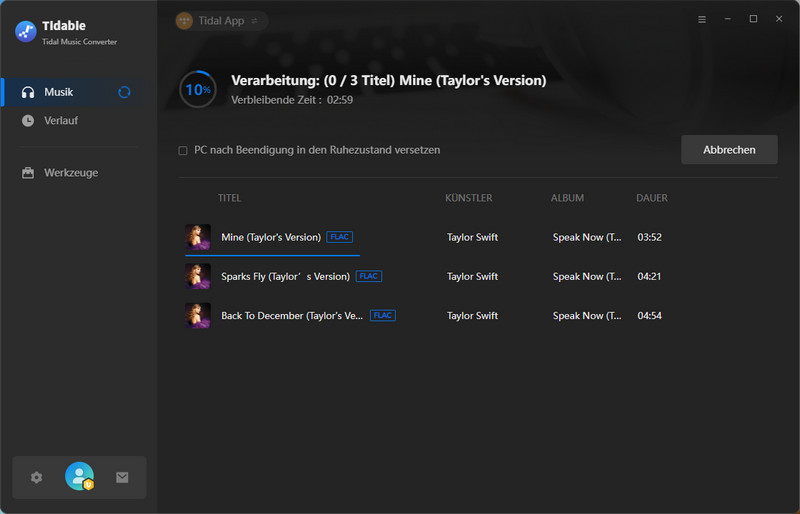The image size is (800, 514).
Task: Click the ALBUM column header
Action: point(567,198)
